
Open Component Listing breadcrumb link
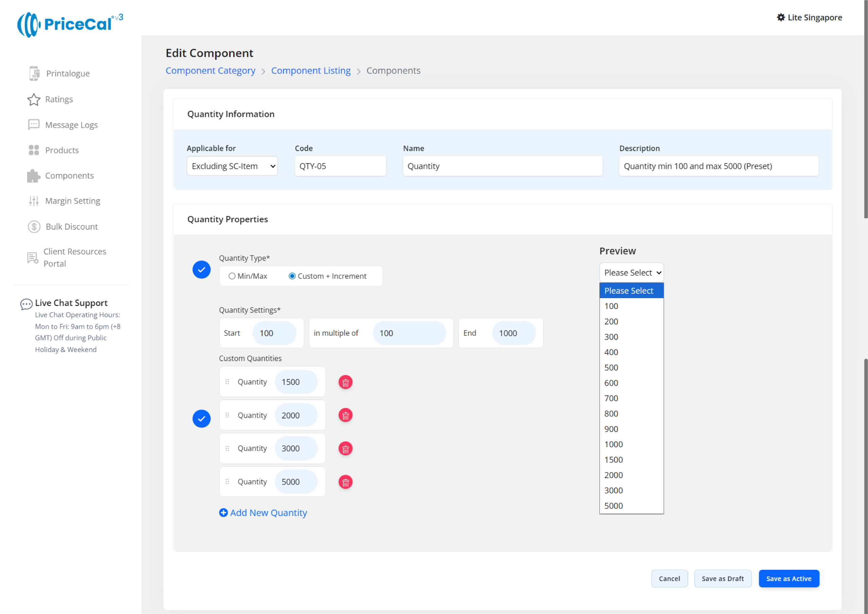pyautogui.click(x=311, y=71)
